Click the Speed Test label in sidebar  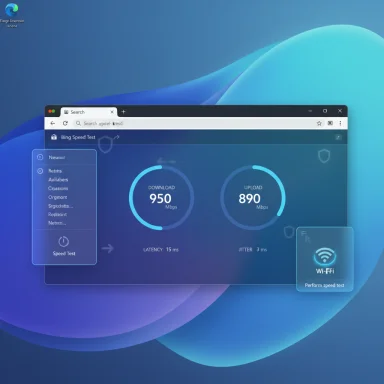click(64, 253)
